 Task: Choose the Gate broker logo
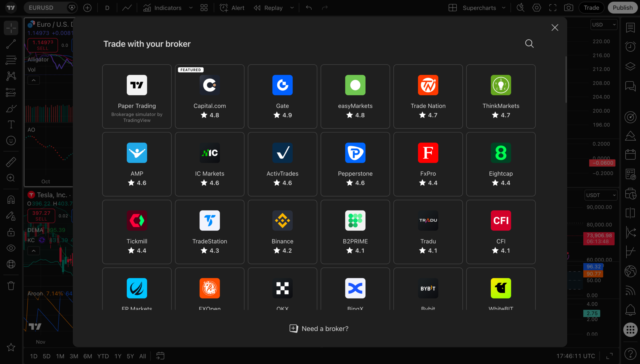click(x=282, y=85)
